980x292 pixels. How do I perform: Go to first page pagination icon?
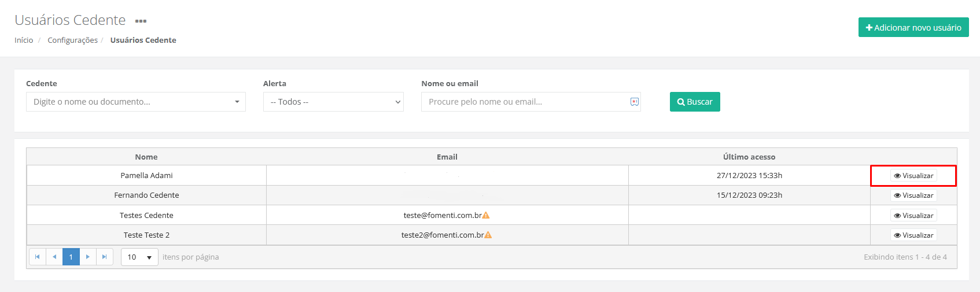pyautogui.click(x=37, y=257)
